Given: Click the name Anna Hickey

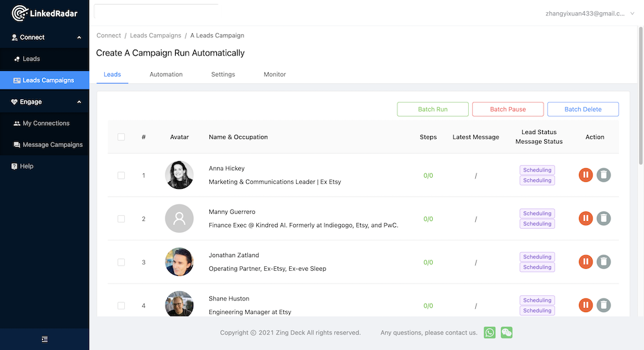Looking at the screenshot, I should 227,168.
